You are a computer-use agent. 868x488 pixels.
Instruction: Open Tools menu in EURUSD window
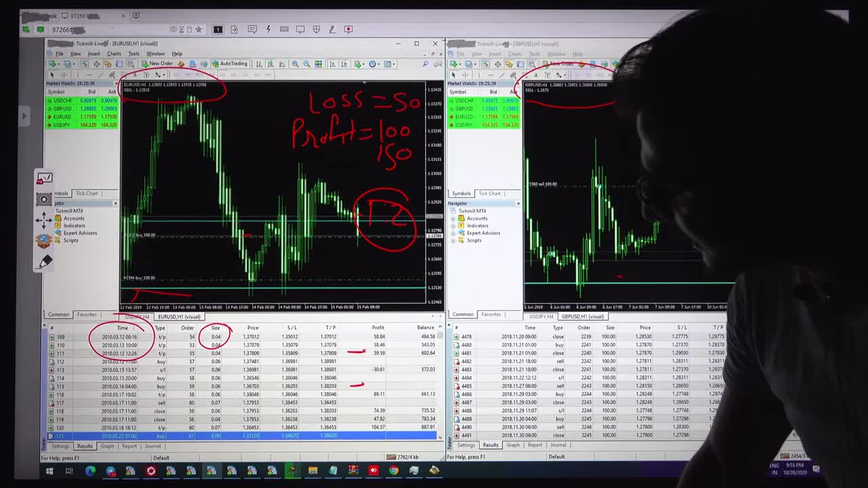[x=134, y=54]
